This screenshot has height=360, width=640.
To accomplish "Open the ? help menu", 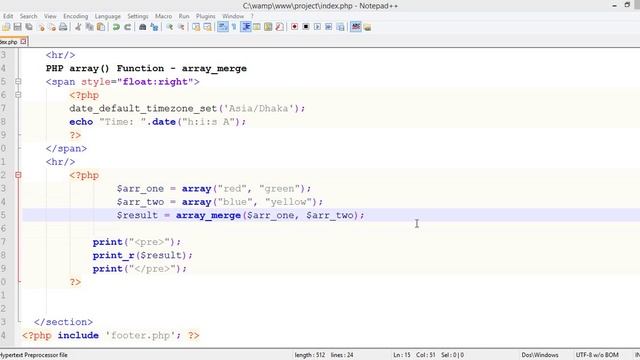I will tap(252, 16).
